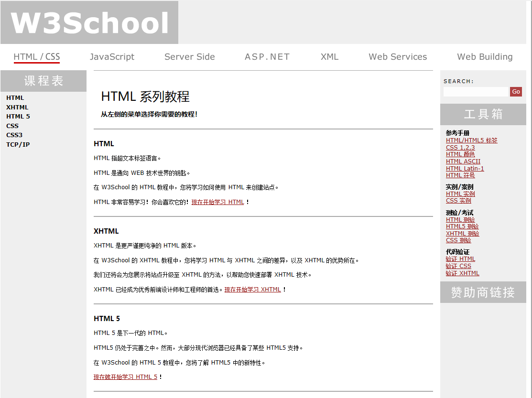Viewport: 532px width, 398px height.
Task: Follow the 现在开始学习 XHTML link
Action: pos(253,290)
